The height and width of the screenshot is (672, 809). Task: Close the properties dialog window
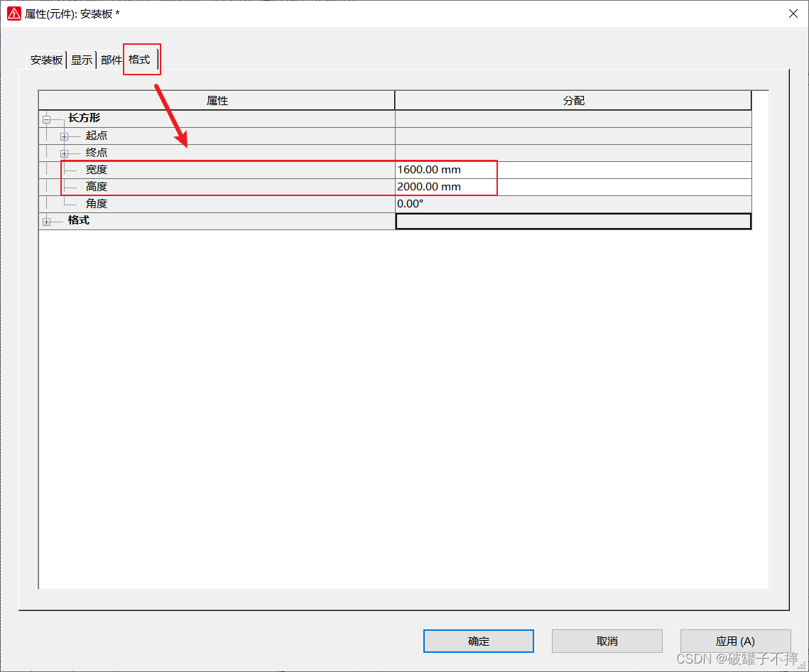(x=793, y=13)
